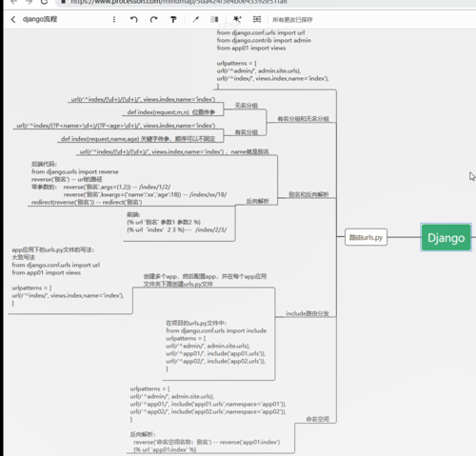Select the 无名分组 node
This screenshot has width=476, height=456.
point(246,106)
